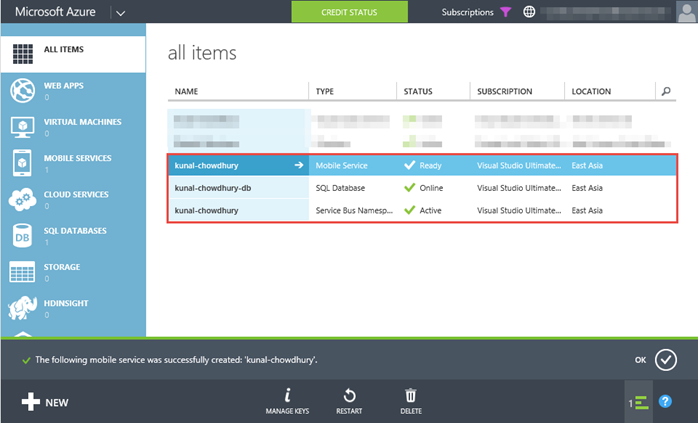
Task: Click the SQL Database type cell
Action: point(340,188)
